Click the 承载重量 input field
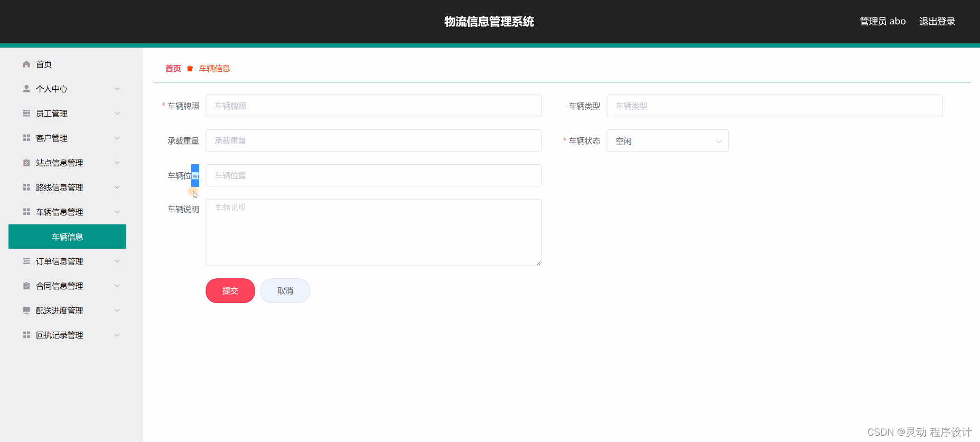This screenshot has width=980, height=442. pyautogui.click(x=374, y=140)
